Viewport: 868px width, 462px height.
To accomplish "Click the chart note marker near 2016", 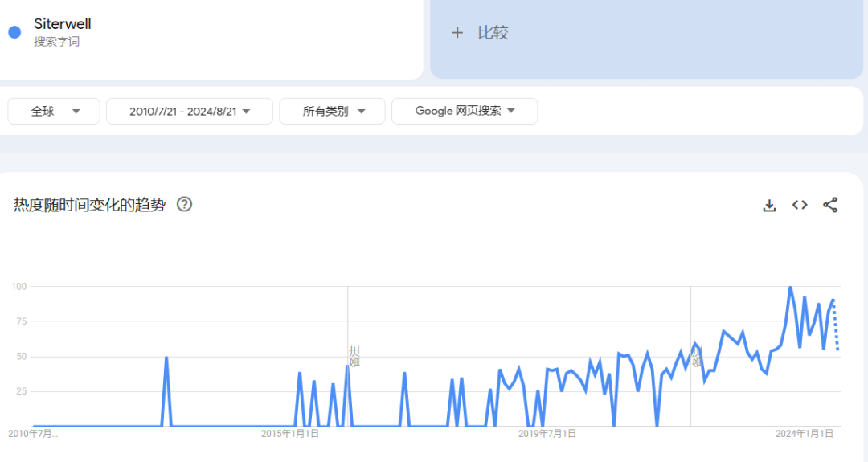I will [x=354, y=356].
